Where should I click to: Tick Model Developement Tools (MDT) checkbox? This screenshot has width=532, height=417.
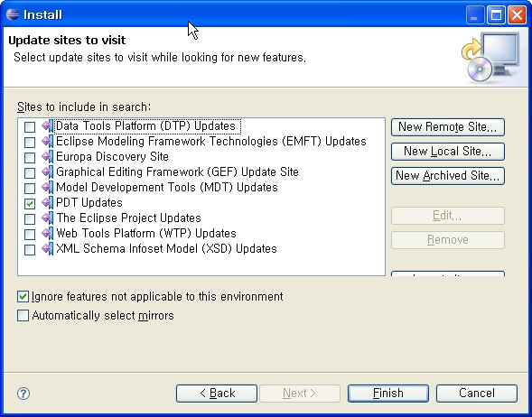pos(30,188)
